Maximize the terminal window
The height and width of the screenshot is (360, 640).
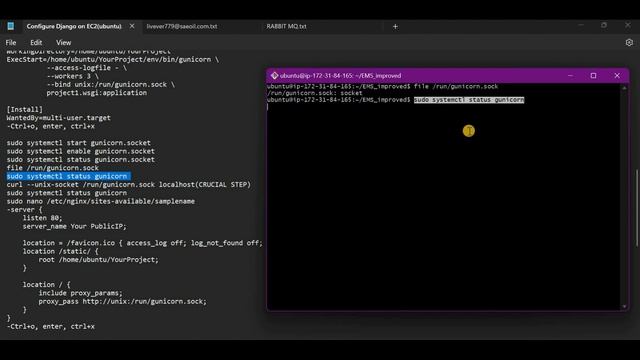point(593,76)
